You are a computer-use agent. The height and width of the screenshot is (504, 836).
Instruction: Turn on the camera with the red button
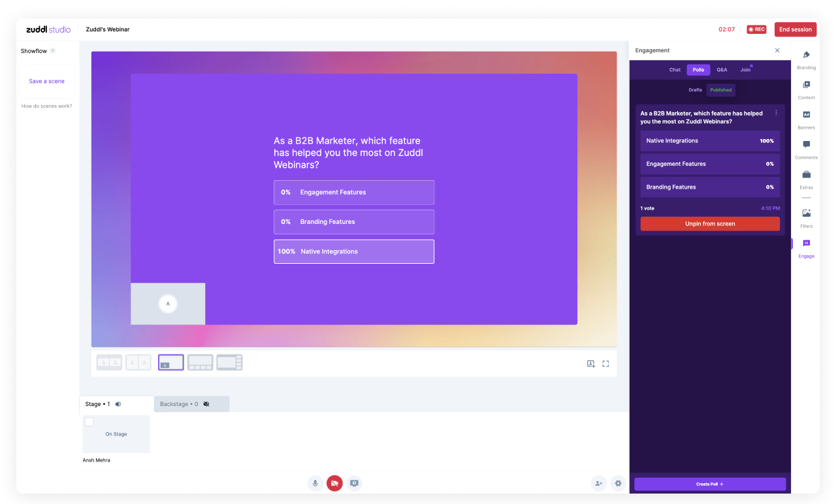[x=334, y=483]
